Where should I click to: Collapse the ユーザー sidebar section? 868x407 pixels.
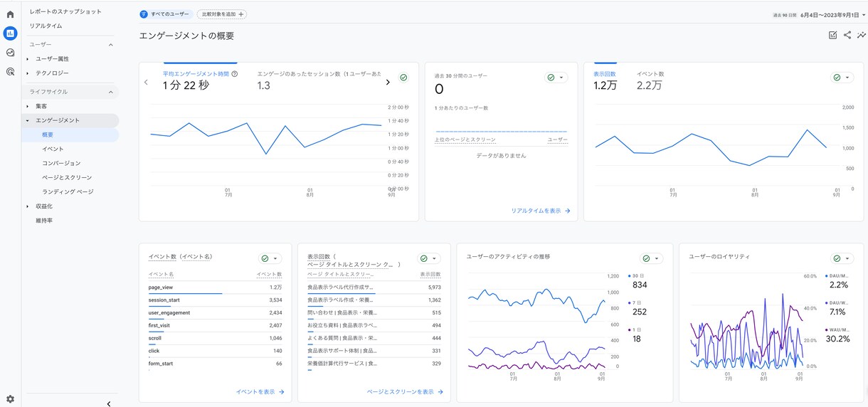pyautogui.click(x=110, y=45)
